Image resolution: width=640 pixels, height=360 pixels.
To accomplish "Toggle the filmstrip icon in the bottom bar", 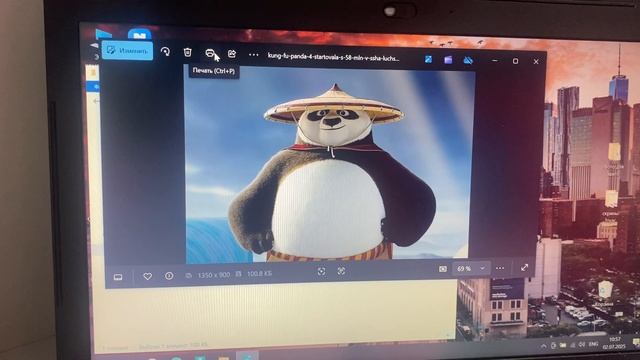I will click(x=118, y=277).
